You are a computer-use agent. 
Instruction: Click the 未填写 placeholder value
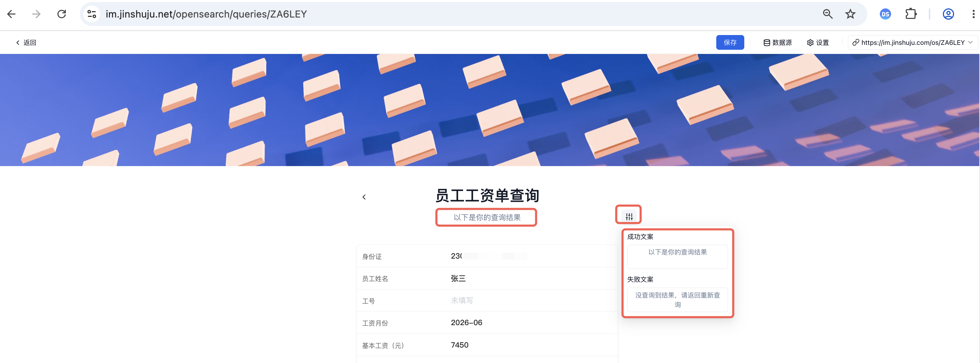pyautogui.click(x=462, y=301)
